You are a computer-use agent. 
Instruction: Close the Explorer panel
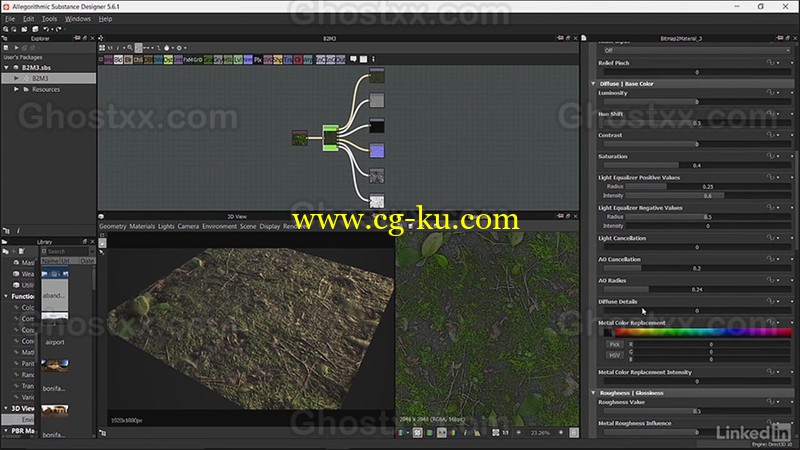coord(92,38)
